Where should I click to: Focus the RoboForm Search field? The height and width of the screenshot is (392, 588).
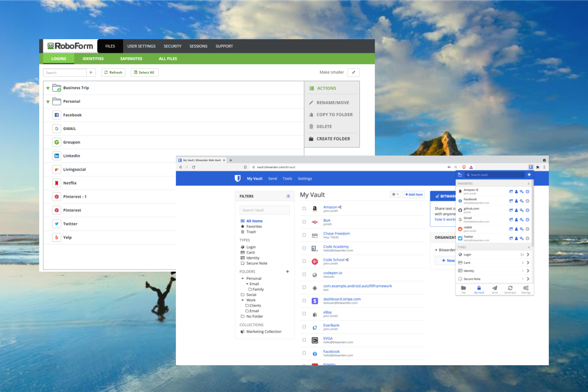tap(65, 73)
